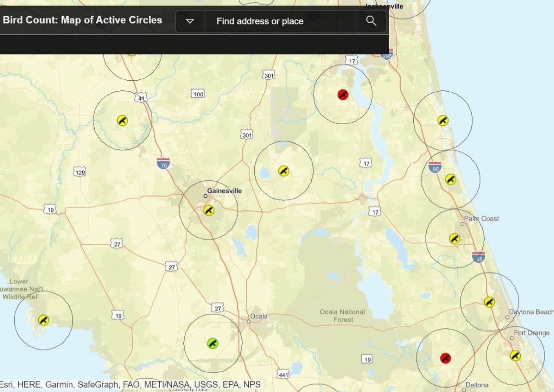Image resolution: width=554 pixels, height=392 pixels.
Task: Select the red circle marker near Jacksonville's south lake
Action: [x=342, y=93]
